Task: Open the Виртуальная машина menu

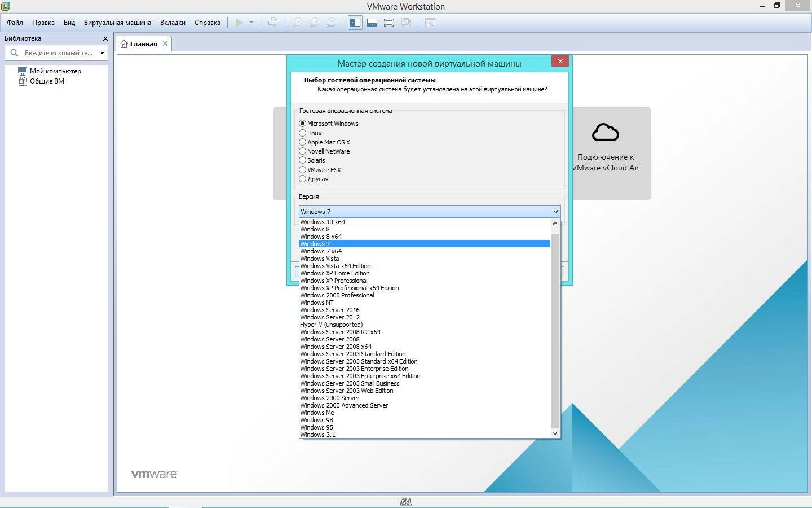Action: pos(117,23)
